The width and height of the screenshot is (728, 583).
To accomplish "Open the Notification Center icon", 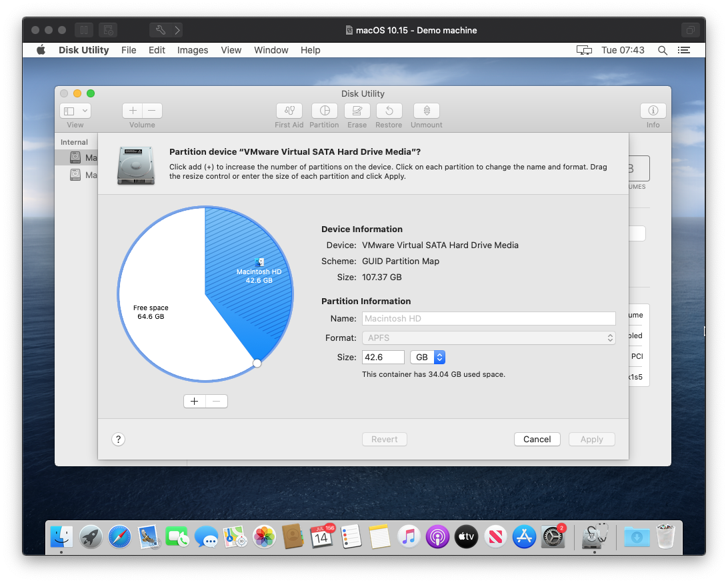I will click(x=684, y=50).
